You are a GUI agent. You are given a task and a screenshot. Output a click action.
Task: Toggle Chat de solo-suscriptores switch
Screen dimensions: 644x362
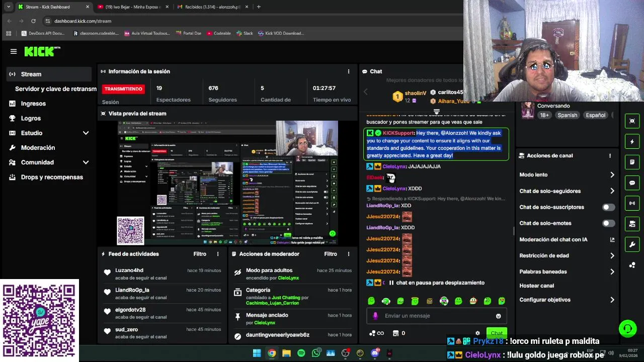click(x=608, y=207)
